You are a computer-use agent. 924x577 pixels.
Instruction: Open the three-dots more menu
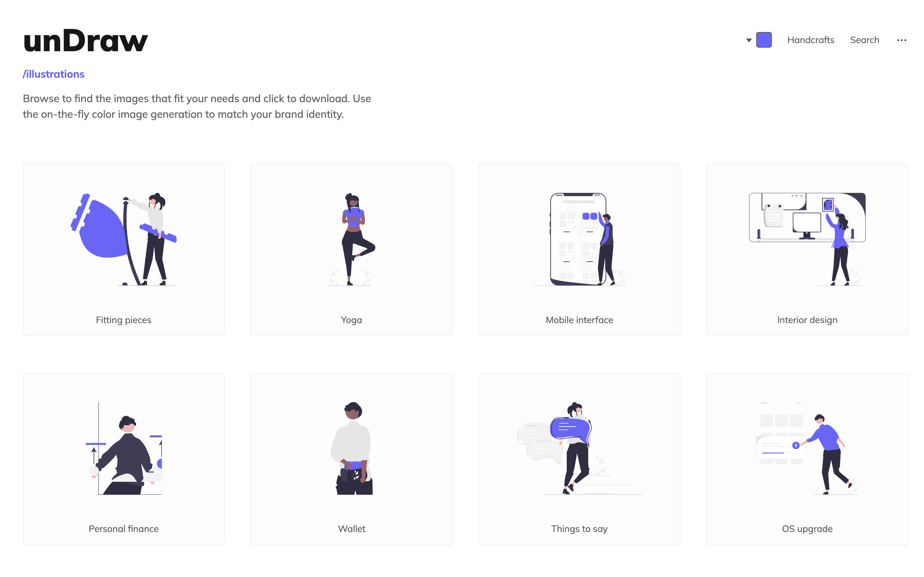[x=901, y=40]
